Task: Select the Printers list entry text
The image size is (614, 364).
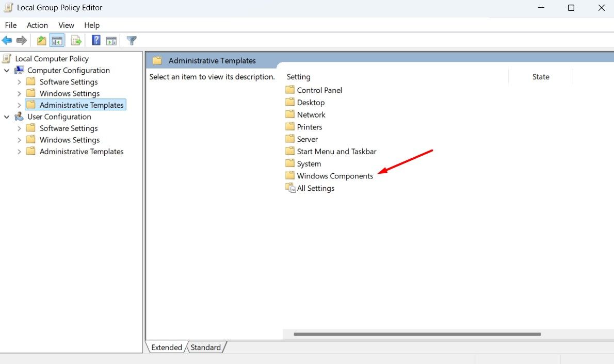Action: point(310,127)
